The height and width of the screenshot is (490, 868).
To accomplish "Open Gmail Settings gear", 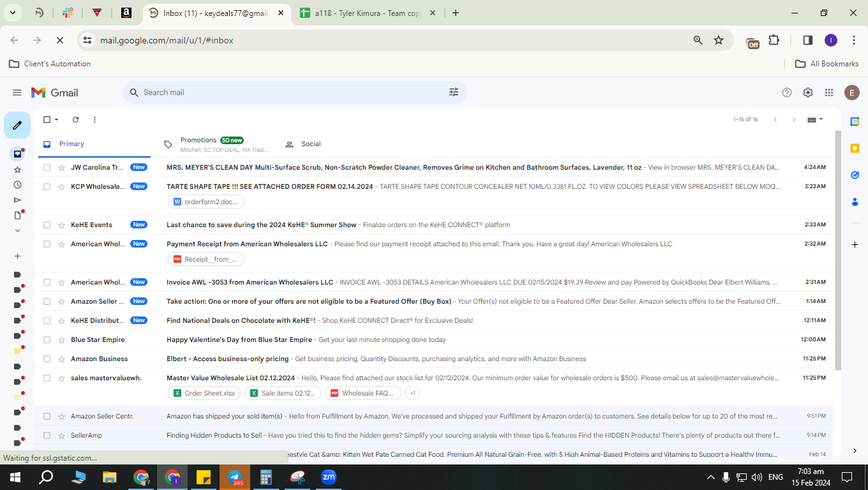I will (808, 93).
